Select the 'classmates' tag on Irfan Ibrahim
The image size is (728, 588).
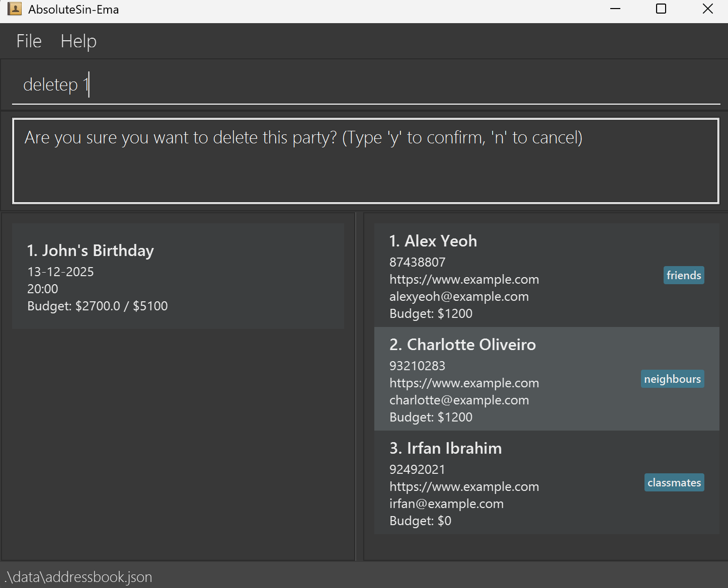tap(674, 482)
